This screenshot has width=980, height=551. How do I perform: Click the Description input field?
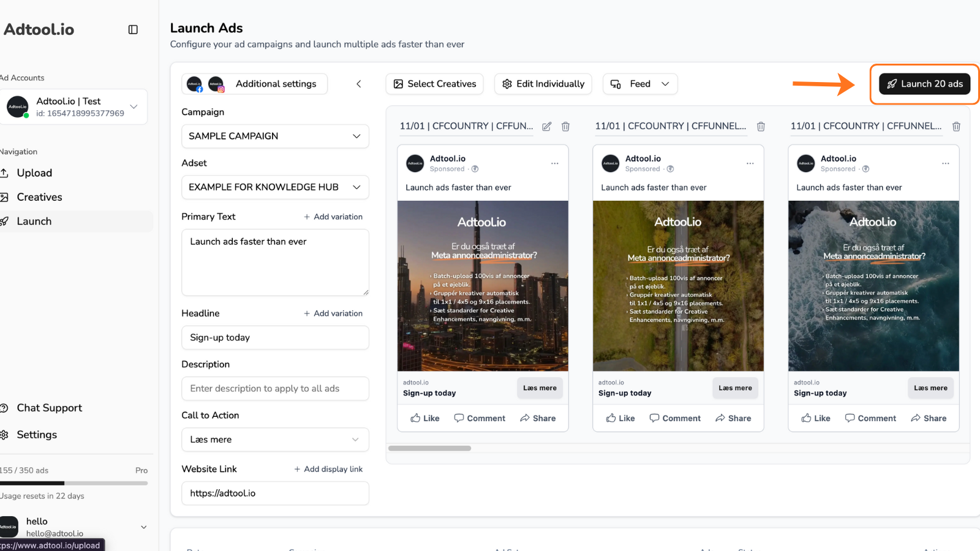coord(275,389)
